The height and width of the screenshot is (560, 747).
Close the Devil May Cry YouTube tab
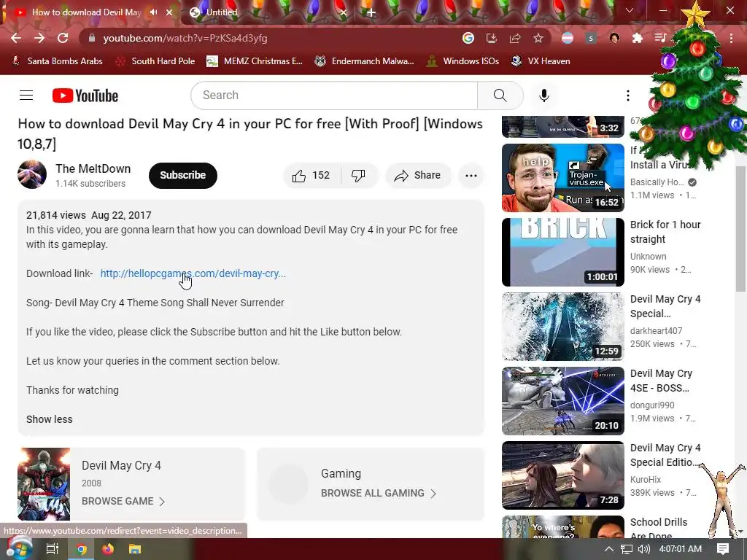169,12
